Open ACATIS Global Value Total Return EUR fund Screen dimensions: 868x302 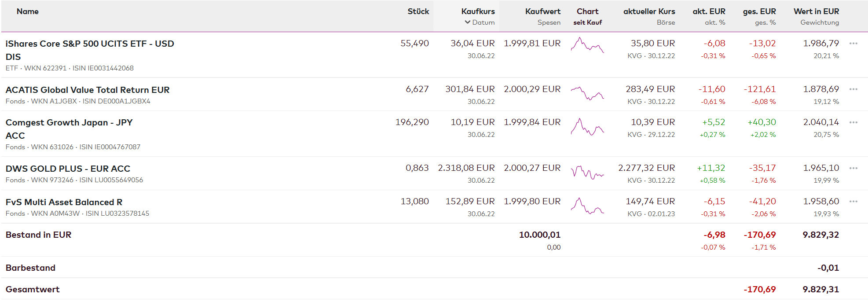(88, 90)
